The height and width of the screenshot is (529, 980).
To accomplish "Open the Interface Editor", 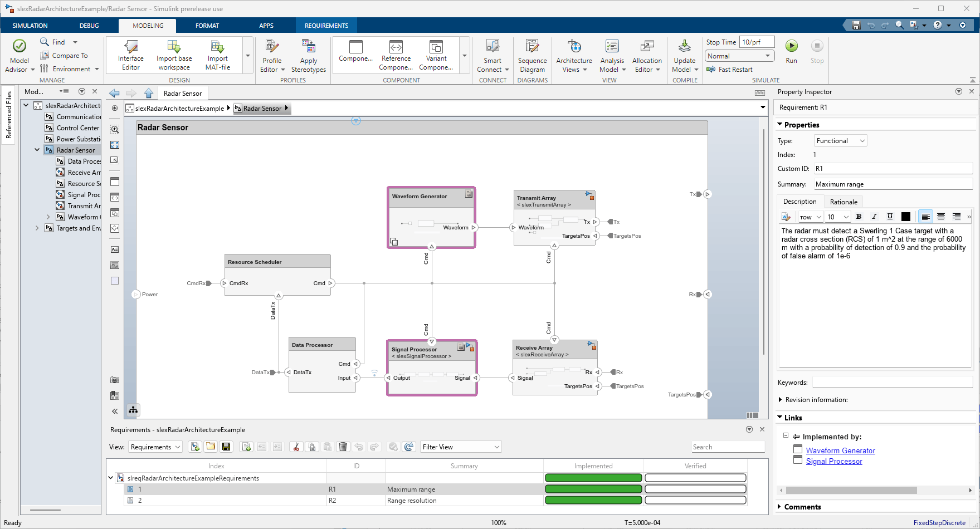I will pyautogui.click(x=131, y=56).
